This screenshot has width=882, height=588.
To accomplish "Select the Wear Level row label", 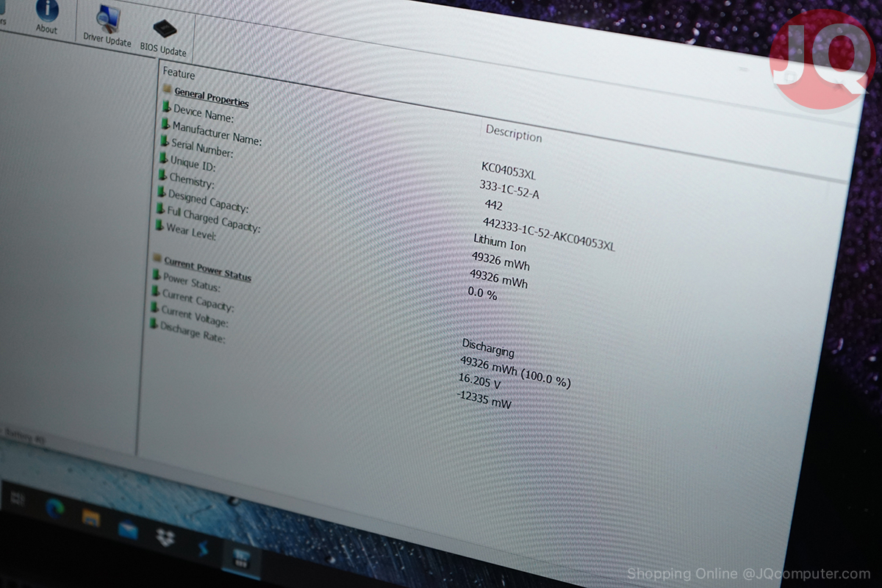I will (x=191, y=232).
